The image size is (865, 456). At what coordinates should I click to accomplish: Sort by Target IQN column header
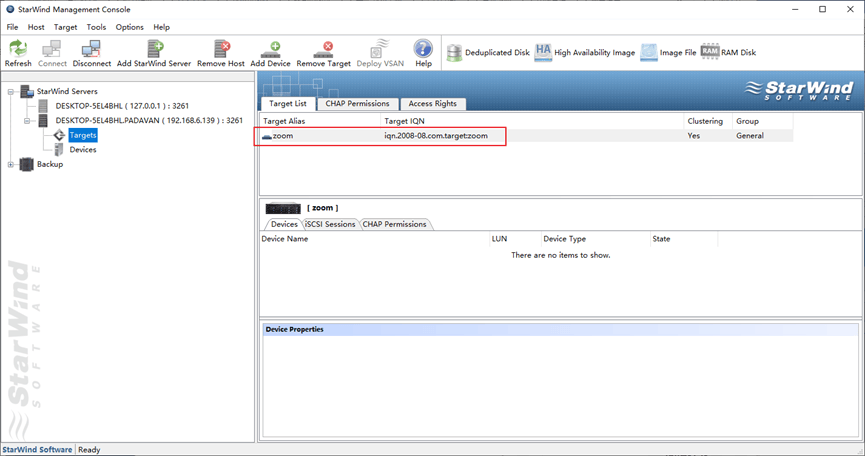(x=532, y=121)
